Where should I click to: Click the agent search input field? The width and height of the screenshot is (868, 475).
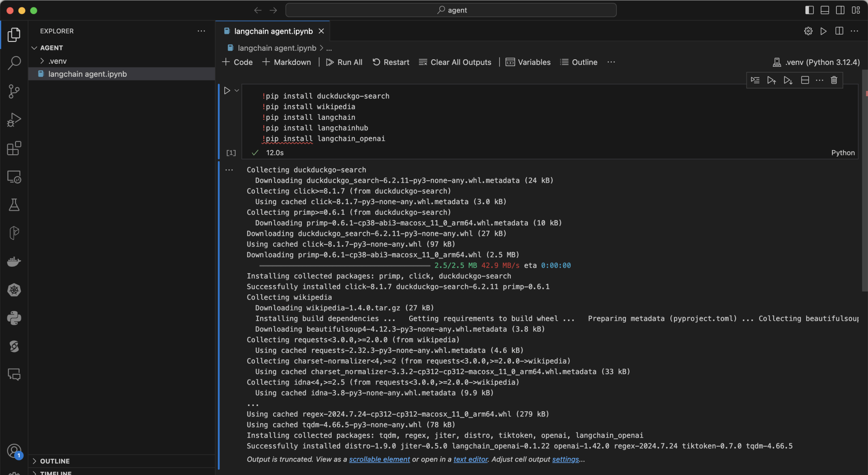coord(451,10)
